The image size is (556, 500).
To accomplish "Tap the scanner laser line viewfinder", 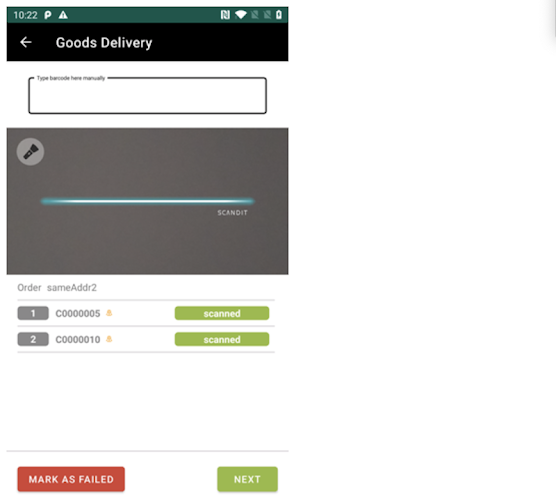I will click(x=148, y=201).
